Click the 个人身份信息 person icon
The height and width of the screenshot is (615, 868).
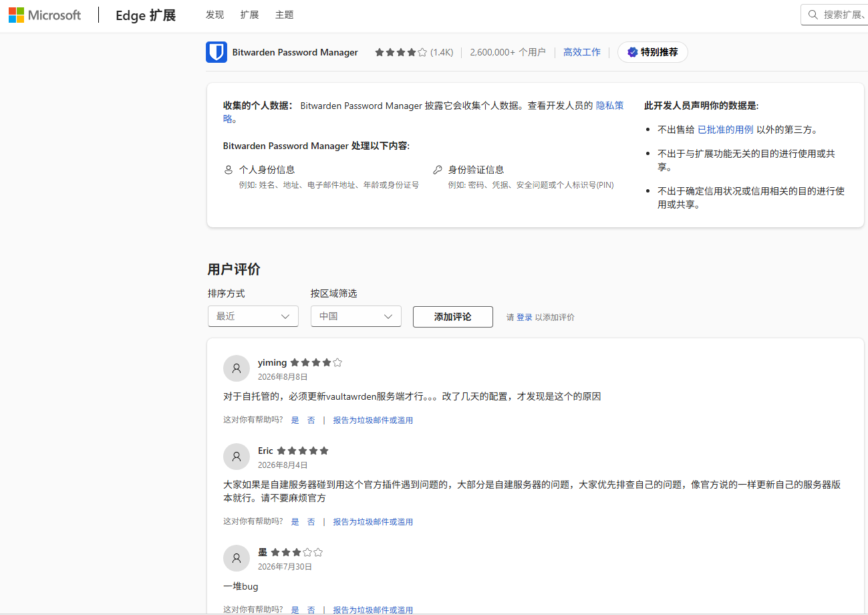coord(229,170)
